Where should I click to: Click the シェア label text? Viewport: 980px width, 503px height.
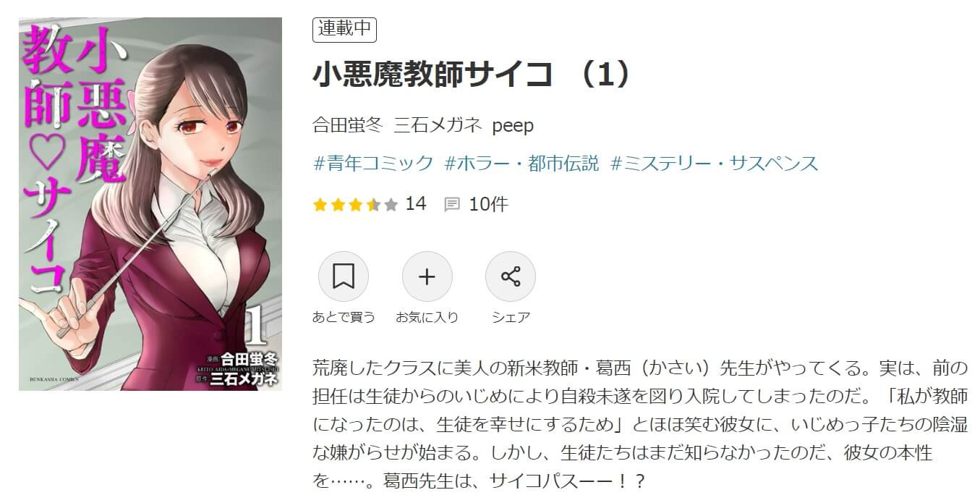point(511,317)
